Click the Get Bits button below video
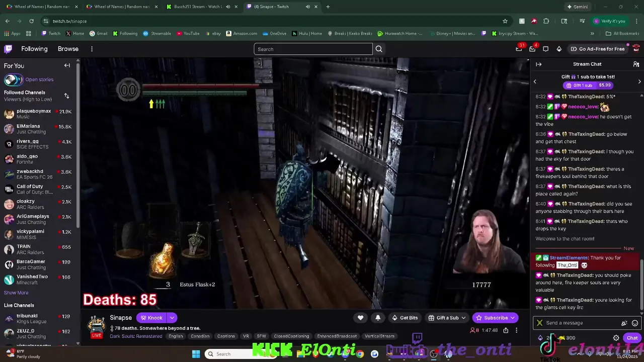 click(x=405, y=318)
